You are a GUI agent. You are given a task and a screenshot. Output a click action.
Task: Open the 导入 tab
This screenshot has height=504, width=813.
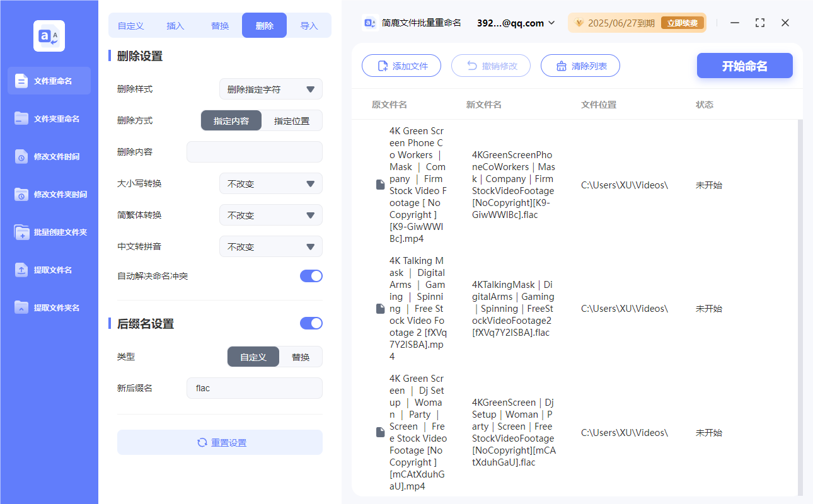click(309, 25)
